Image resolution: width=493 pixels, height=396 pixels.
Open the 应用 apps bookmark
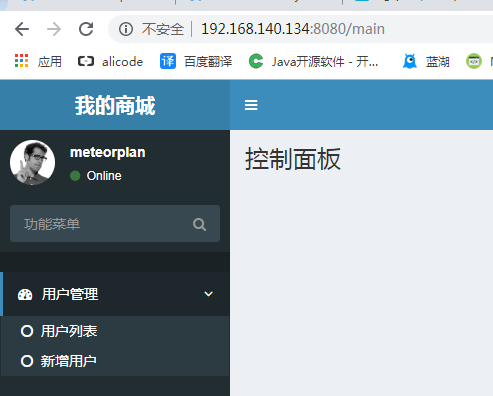coord(38,61)
